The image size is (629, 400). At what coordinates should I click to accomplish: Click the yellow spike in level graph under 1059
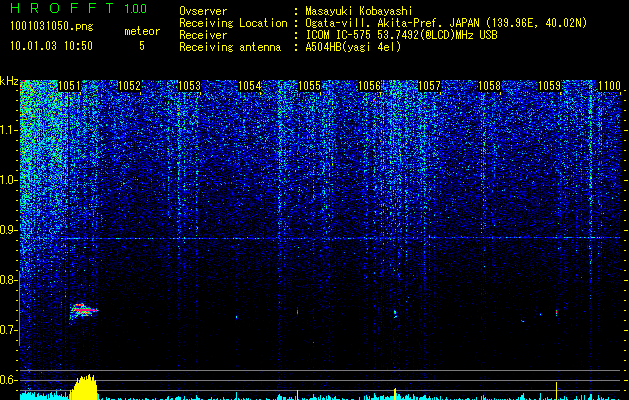[x=556, y=390]
